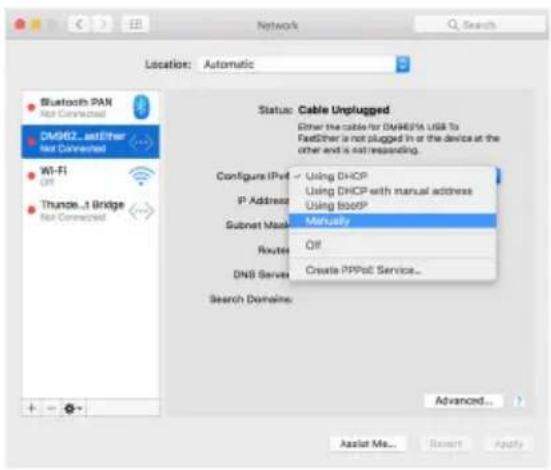
Task: Select Wi-Fi in the service list
Action: point(90,176)
